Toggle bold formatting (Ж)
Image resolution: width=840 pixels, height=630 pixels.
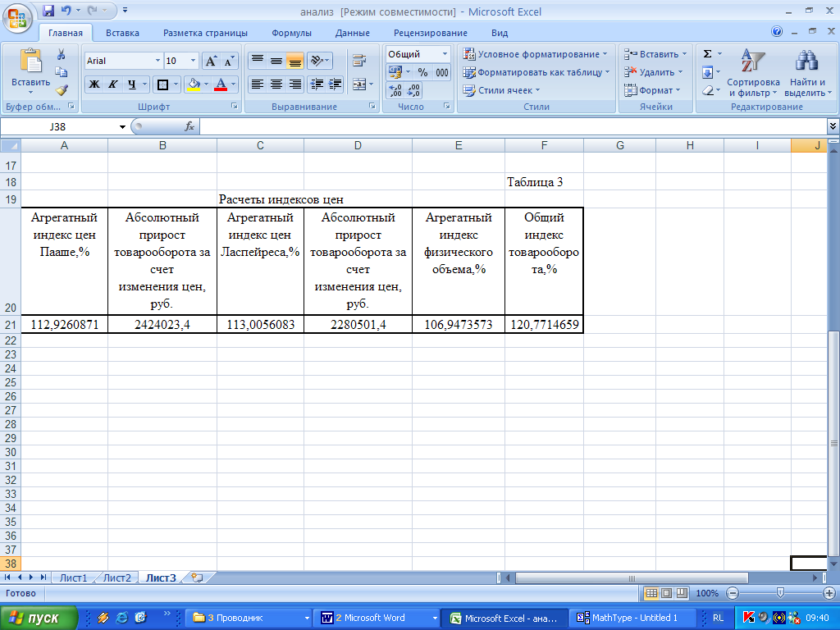pyautogui.click(x=94, y=84)
